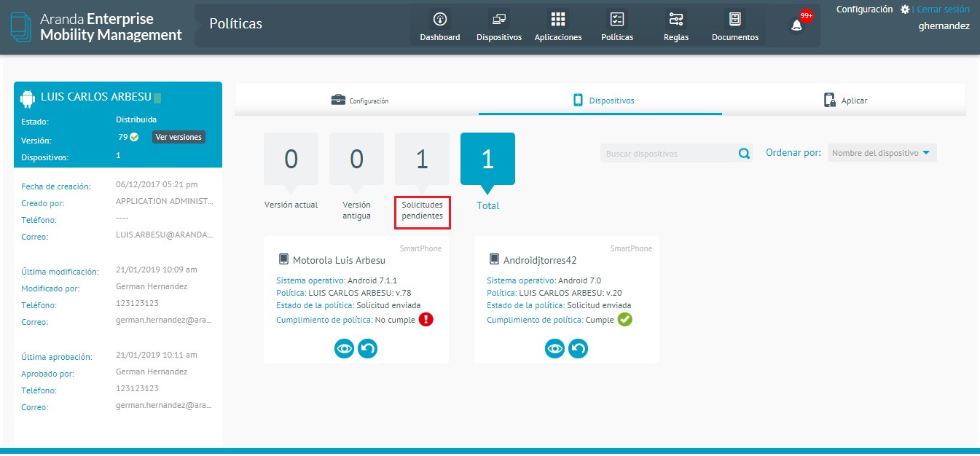The width and height of the screenshot is (980, 456).
Task: View details of Motorola Luis Arbesu device
Action: (345, 349)
